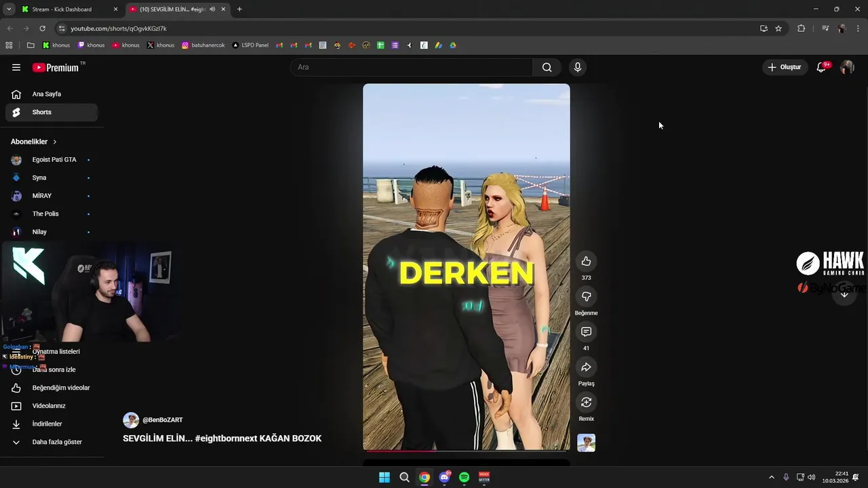Viewport: 868px width, 488px height.
Task: Open The Polis channel subscription
Action: [x=52, y=213]
